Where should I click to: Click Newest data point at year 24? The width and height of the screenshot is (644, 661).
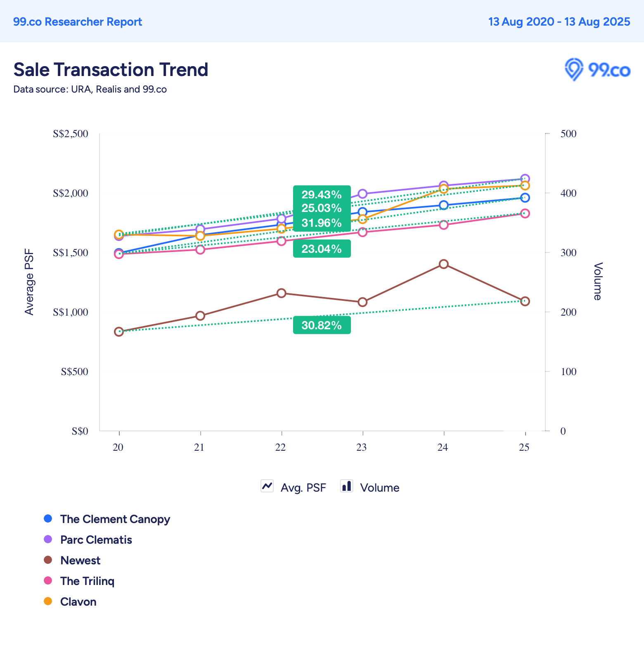(x=444, y=264)
